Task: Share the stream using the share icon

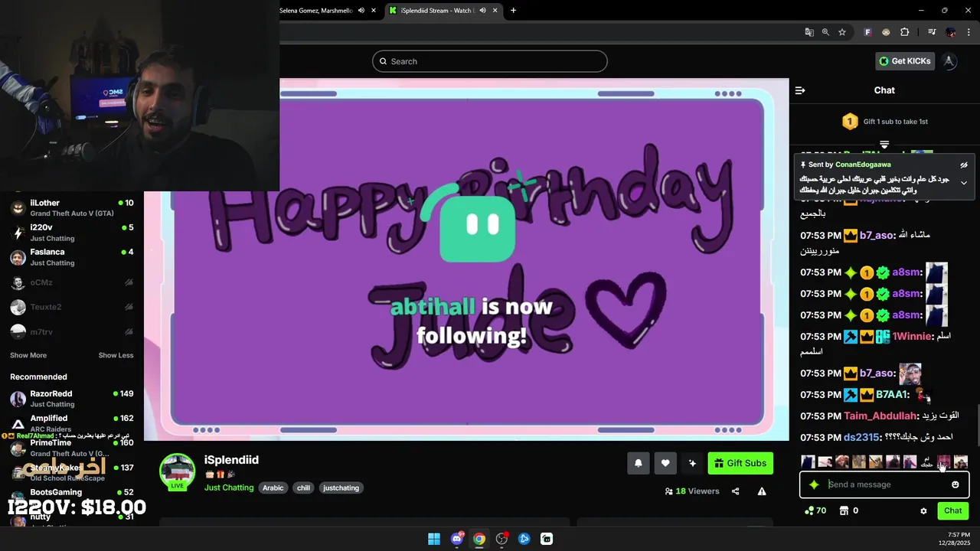Action: pyautogui.click(x=736, y=491)
